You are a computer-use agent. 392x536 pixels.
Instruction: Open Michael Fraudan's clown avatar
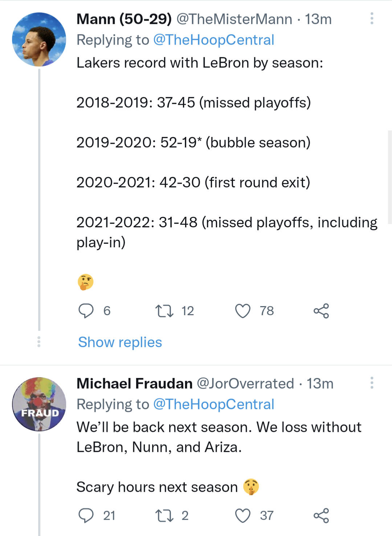[x=39, y=404]
